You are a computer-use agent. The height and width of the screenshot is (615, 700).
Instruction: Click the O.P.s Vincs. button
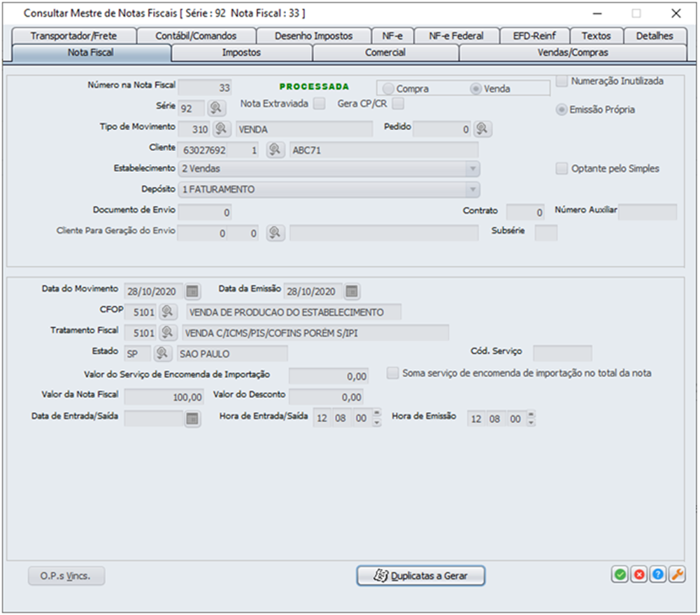point(67,576)
